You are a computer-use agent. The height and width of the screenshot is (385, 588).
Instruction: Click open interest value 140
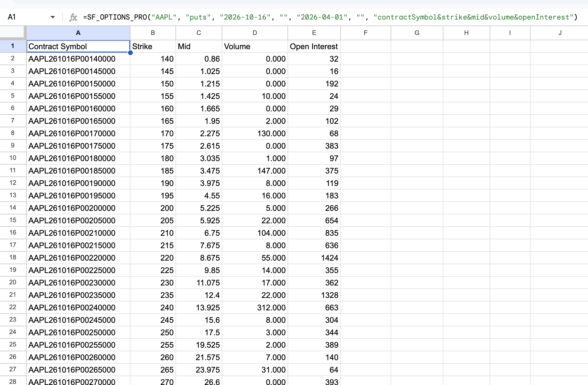pyautogui.click(x=314, y=357)
